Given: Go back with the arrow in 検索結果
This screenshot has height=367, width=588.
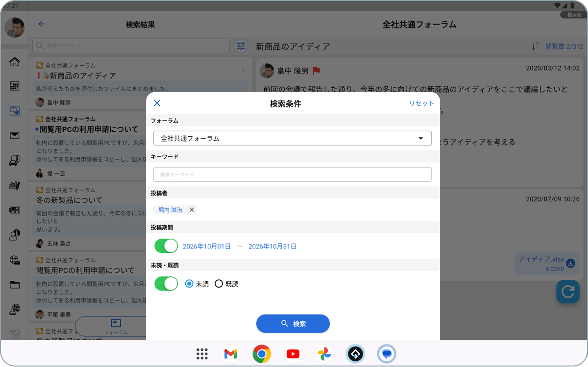Looking at the screenshot, I should tap(42, 24).
